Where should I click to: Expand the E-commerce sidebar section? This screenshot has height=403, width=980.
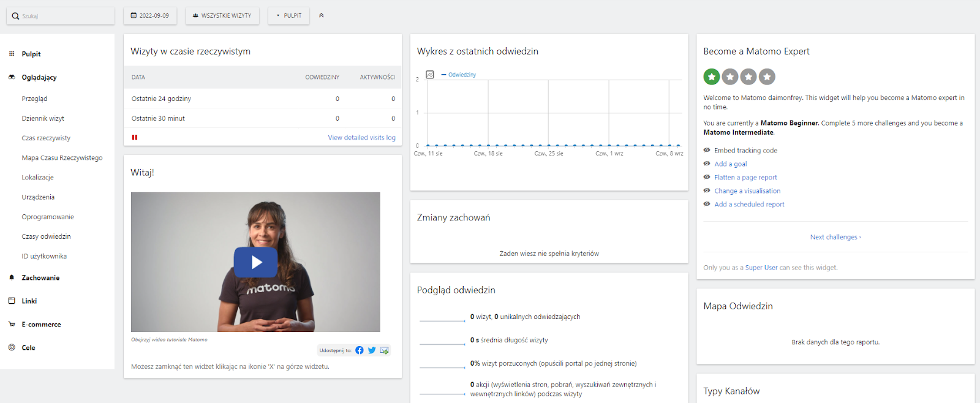[41, 324]
